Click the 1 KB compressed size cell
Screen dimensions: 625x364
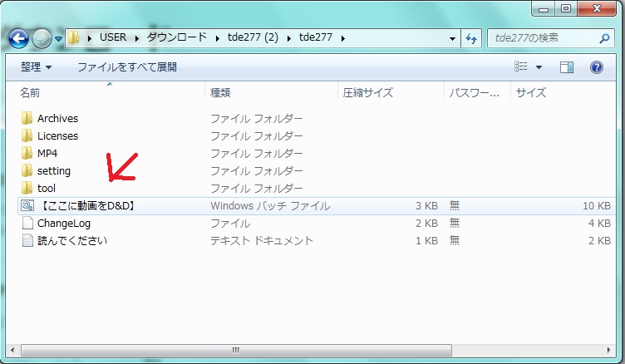(426, 241)
